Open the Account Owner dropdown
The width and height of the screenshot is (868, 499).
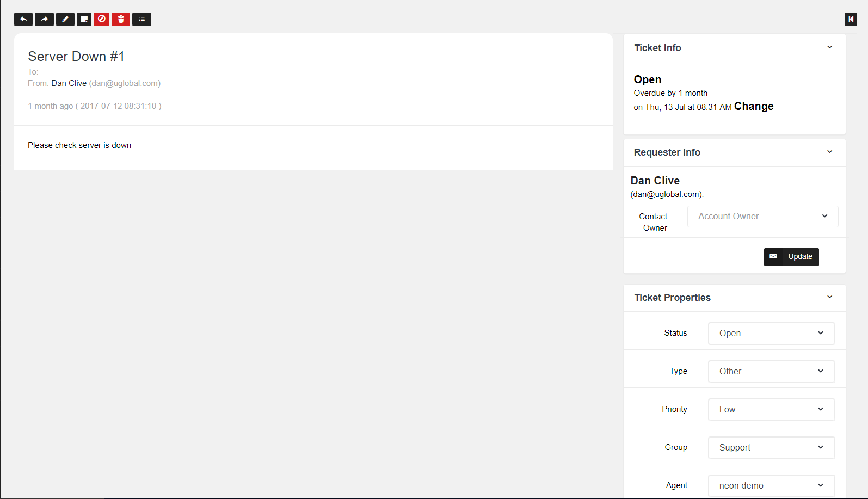(762, 217)
